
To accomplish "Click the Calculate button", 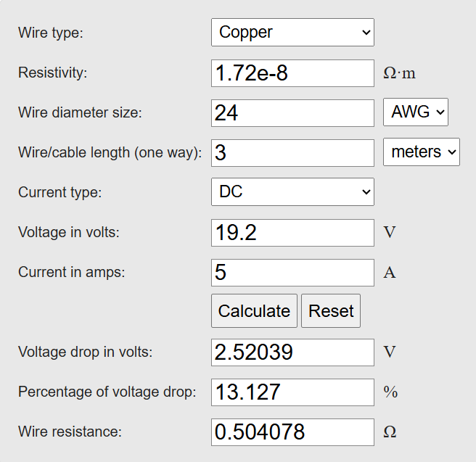I will point(254,310).
